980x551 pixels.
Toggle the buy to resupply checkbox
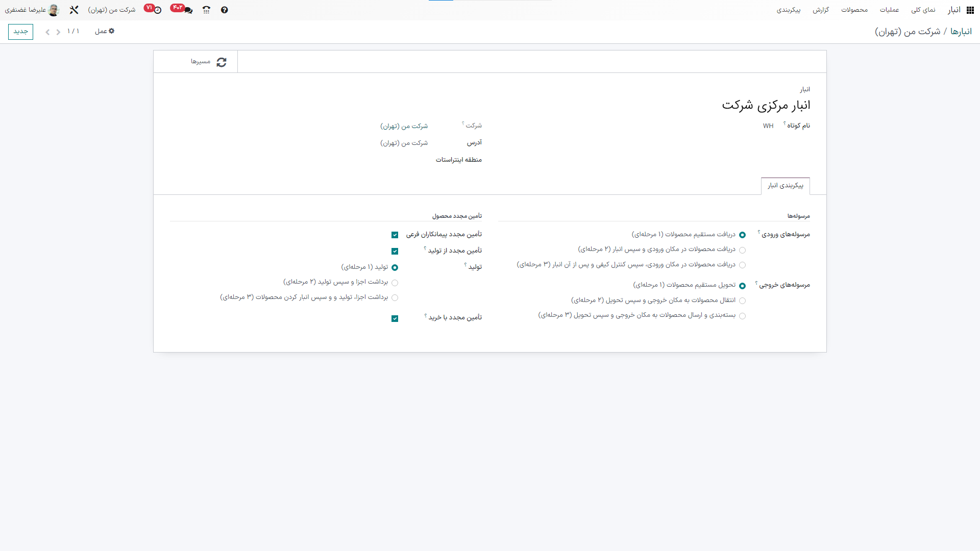coord(395,319)
